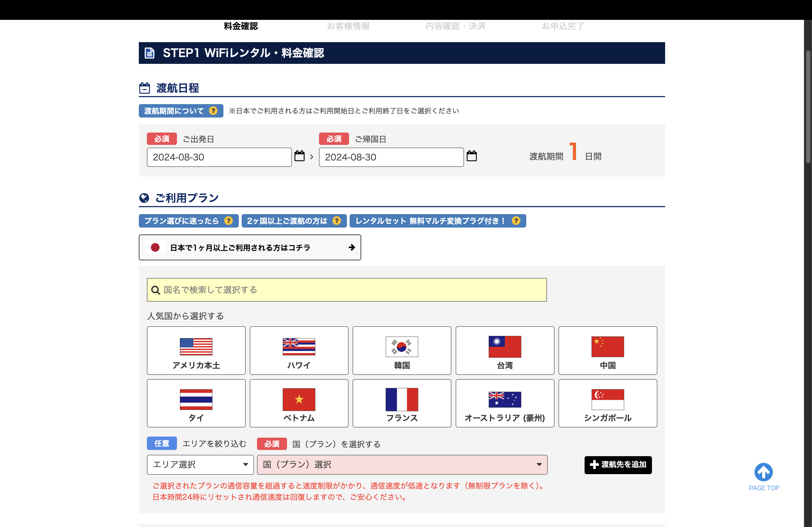
Task: Click the お客様情報 step tab
Action: 348,26
